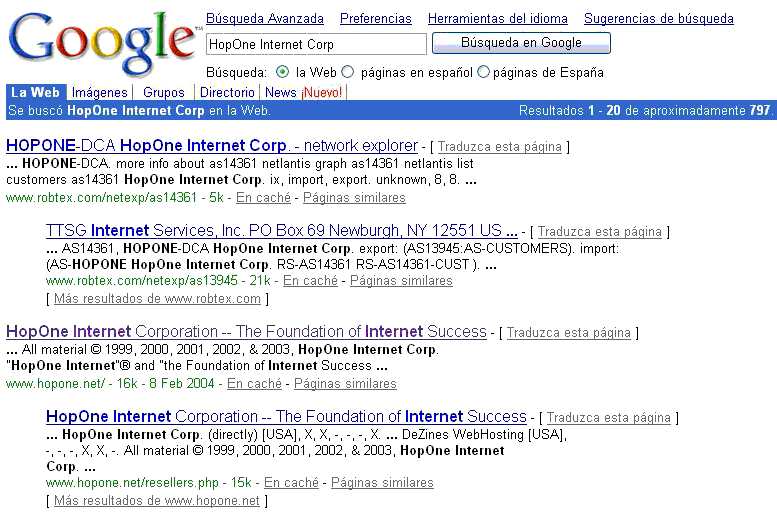Screen dimensions: 777x526
Task: Open the Directorio tab
Action: tap(227, 92)
